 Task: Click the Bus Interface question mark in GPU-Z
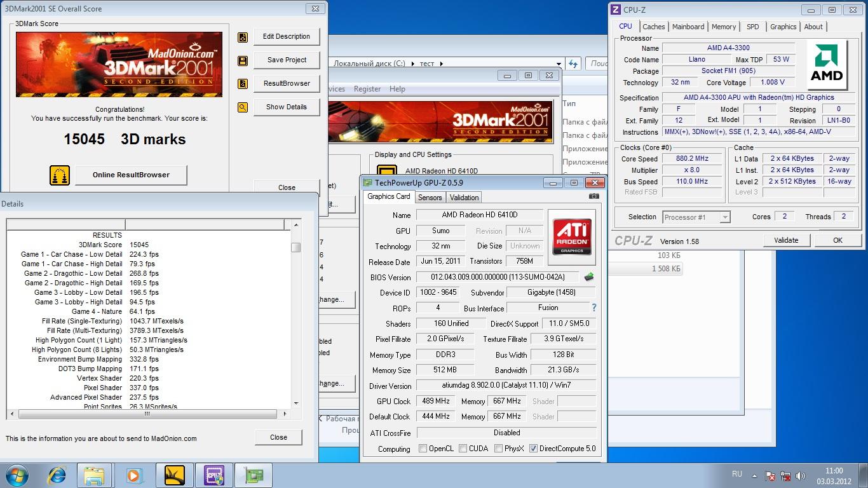[594, 308]
